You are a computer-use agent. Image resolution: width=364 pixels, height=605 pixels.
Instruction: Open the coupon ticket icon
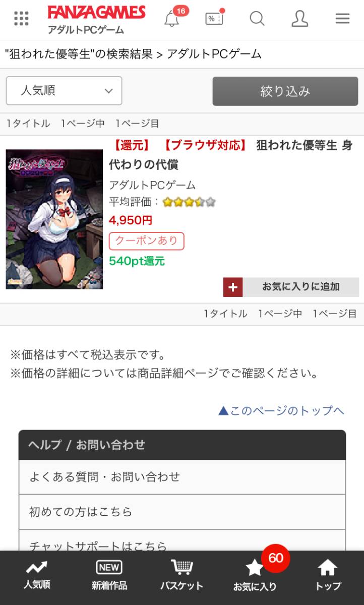tap(214, 19)
